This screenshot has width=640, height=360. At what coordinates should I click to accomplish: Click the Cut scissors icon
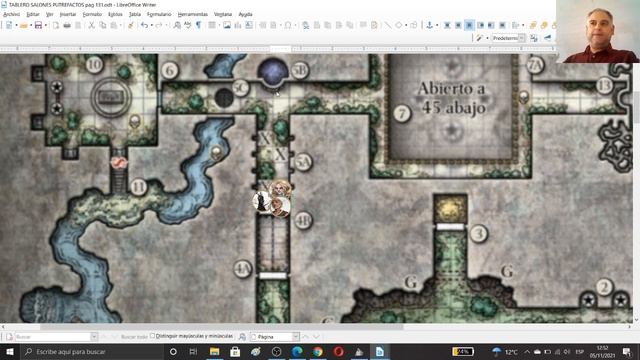point(91,25)
